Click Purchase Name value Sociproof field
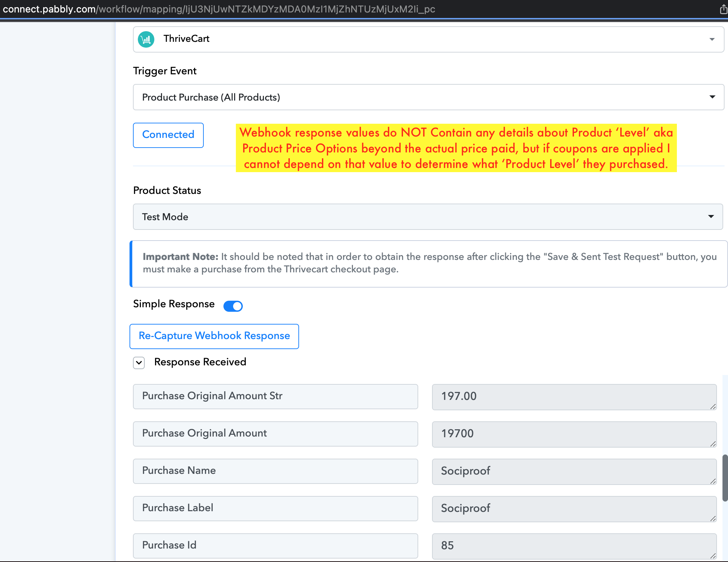Screen dimensions: 728x562 click(574, 471)
